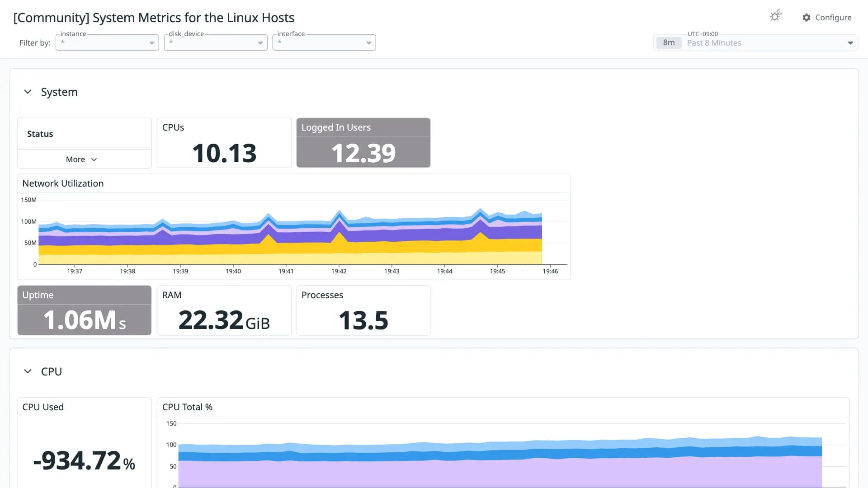Click the Uptime widget header
Image resolution: width=868 pixels, height=488 pixels.
(84, 295)
